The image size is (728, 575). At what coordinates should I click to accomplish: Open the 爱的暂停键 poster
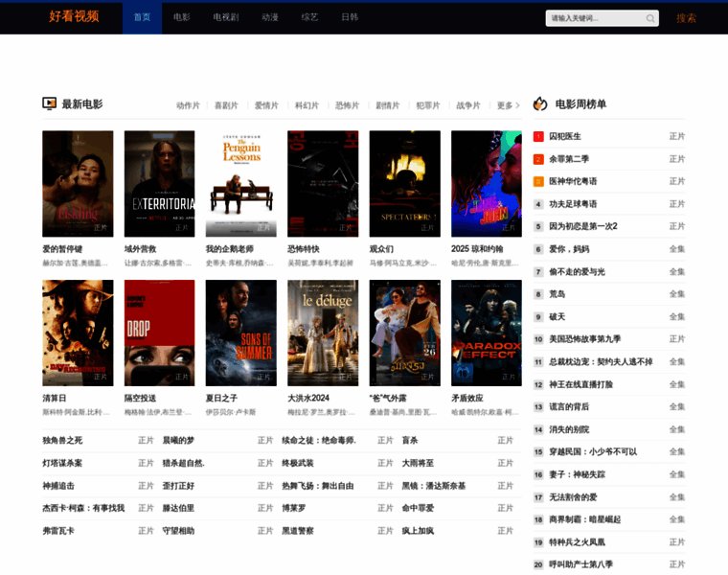[78, 183]
